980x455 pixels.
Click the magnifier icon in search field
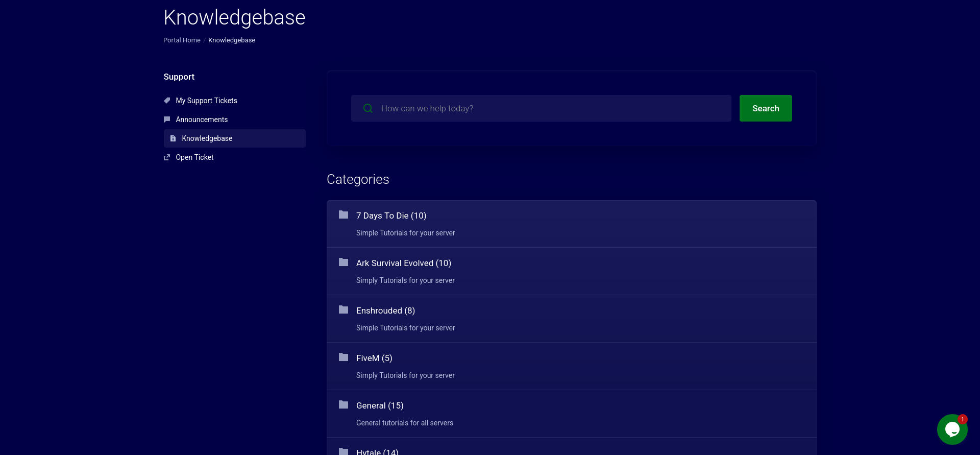pyautogui.click(x=368, y=108)
